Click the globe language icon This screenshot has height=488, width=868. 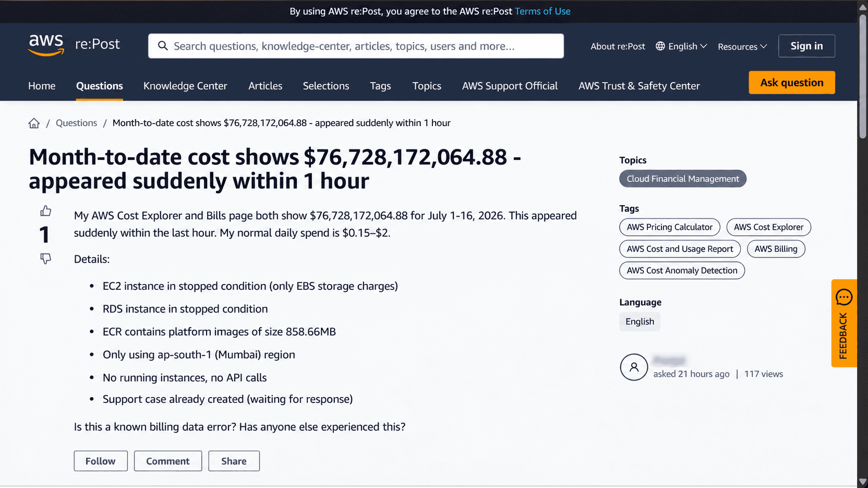coord(660,46)
